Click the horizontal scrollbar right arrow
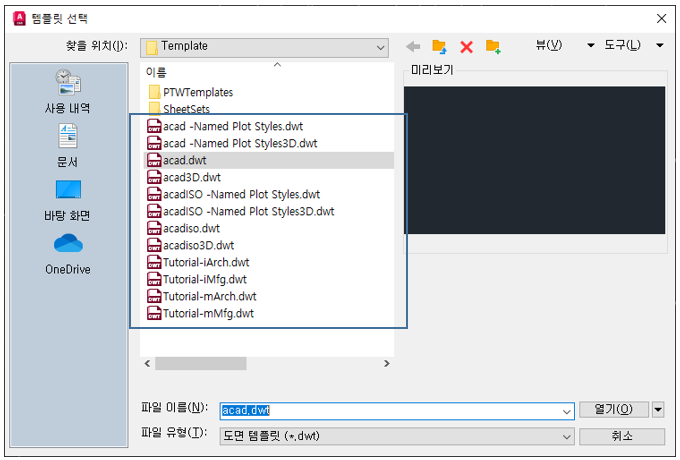This screenshot has height=460, width=680. 386,363
